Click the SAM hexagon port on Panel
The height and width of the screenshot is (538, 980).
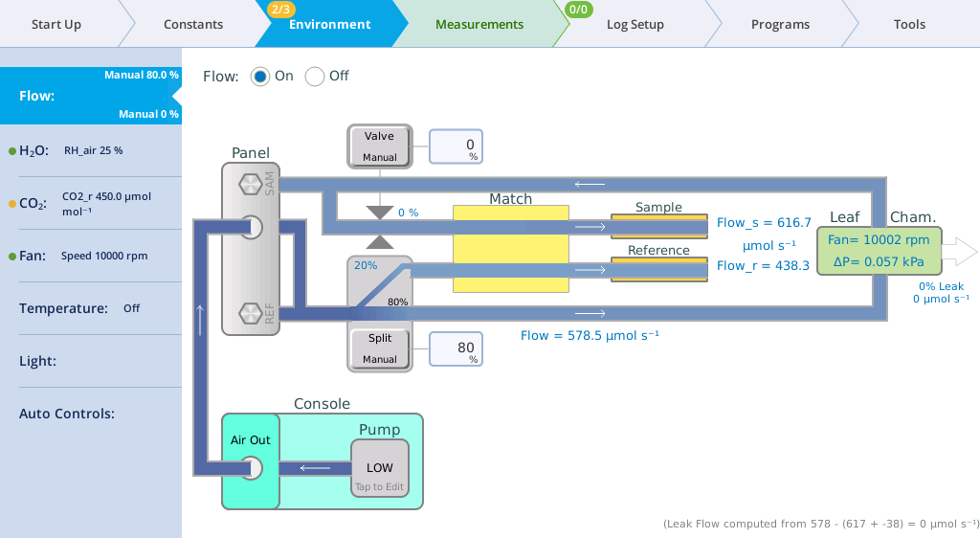tap(250, 182)
